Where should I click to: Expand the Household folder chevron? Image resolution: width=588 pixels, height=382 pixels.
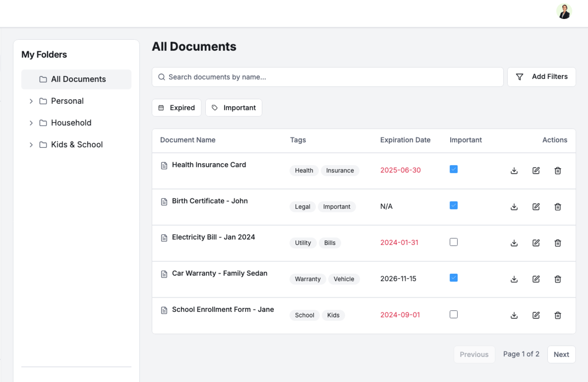point(31,123)
